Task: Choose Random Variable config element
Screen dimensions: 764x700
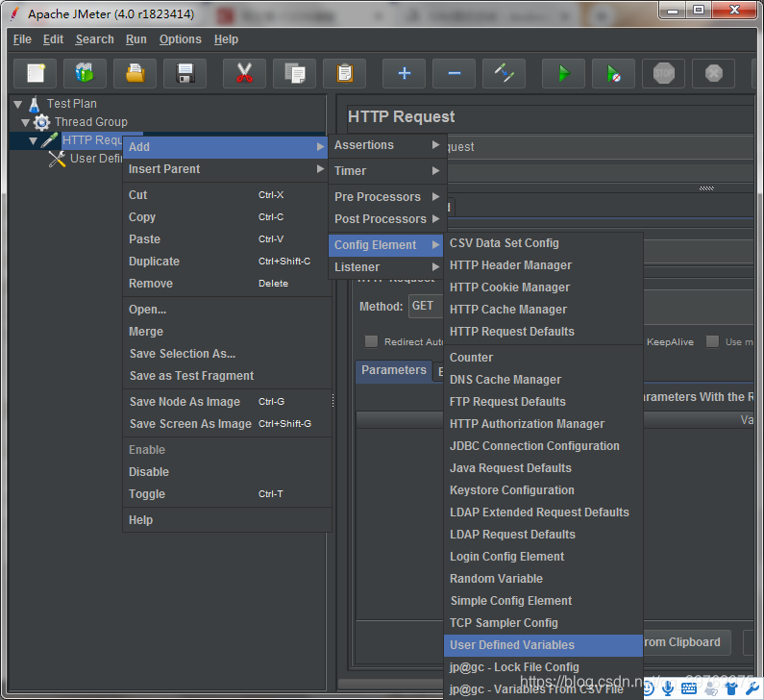Action: [x=543, y=579]
